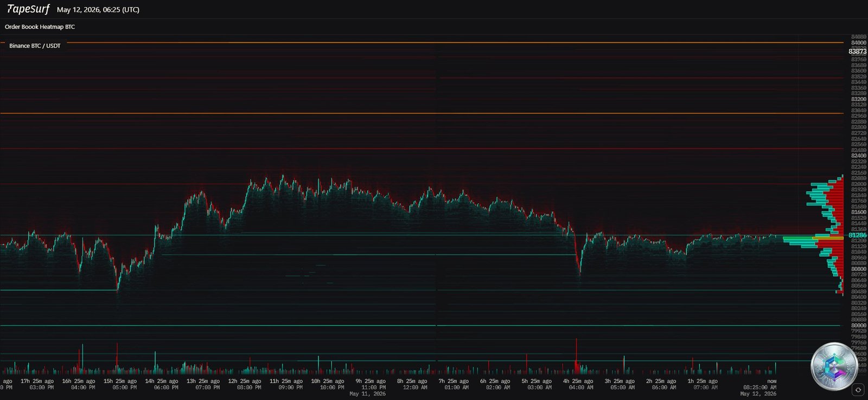
Task: Click the 1h 25m ago time label
Action: tap(703, 381)
